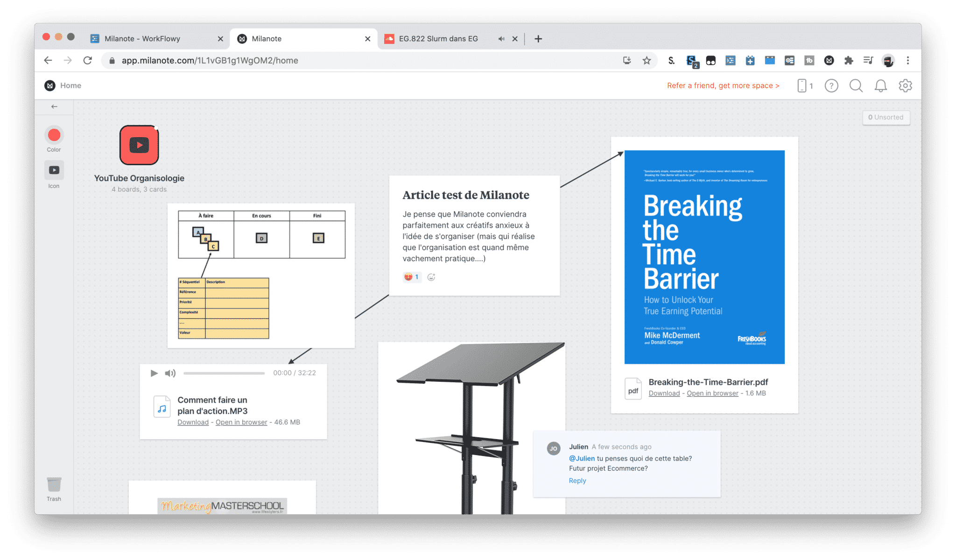Click the standing desk image
Viewport: 956px width, 560px height.
[x=471, y=428]
